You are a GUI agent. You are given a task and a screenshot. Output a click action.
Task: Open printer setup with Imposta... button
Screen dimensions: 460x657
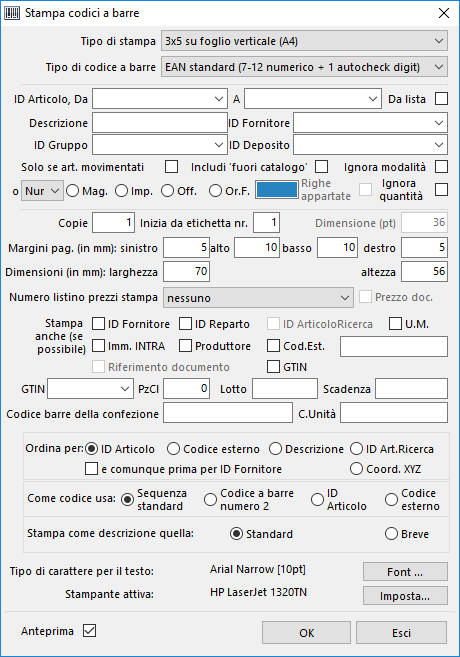(405, 595)
